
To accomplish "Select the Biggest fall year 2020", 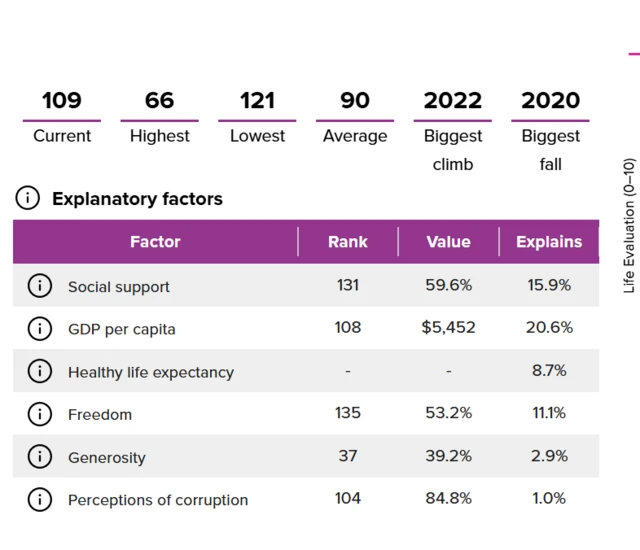I will coord(550,100).
